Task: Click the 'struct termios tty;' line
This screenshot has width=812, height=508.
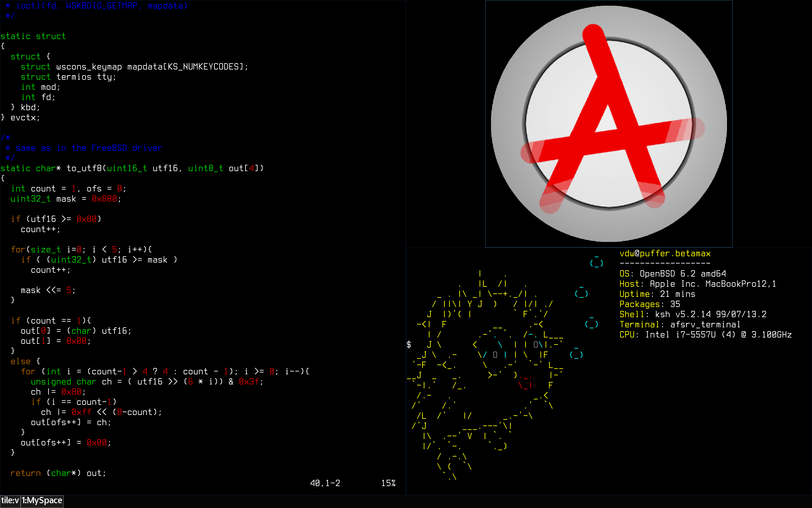Action: coord(69,77)
